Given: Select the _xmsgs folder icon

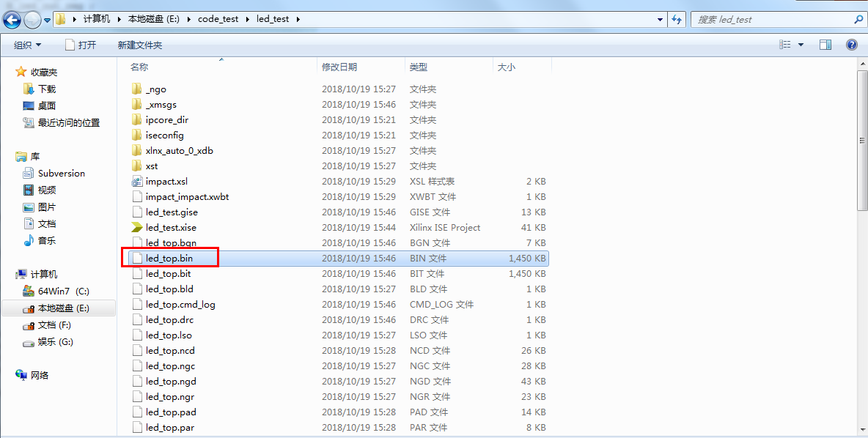Looking at the screenshot, I should pos(137,104).
